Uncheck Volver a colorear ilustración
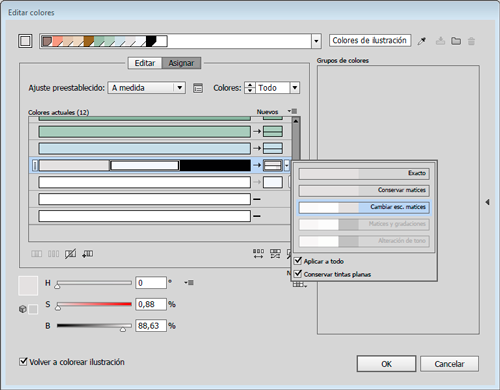The width and height of the screenshot is (500, 390). point(23,361)
